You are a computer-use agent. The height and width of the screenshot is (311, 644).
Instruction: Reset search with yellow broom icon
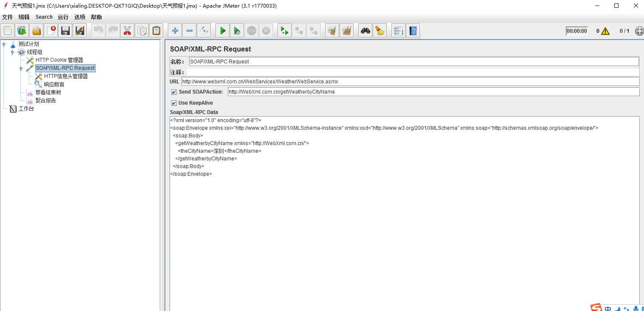click(380, 31)
